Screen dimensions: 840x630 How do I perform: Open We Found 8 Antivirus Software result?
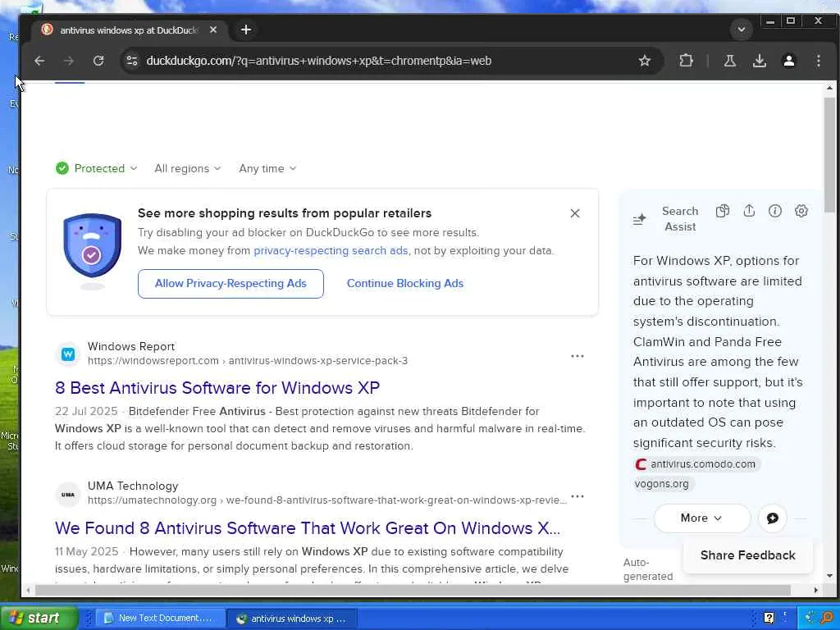pos(308,528)
